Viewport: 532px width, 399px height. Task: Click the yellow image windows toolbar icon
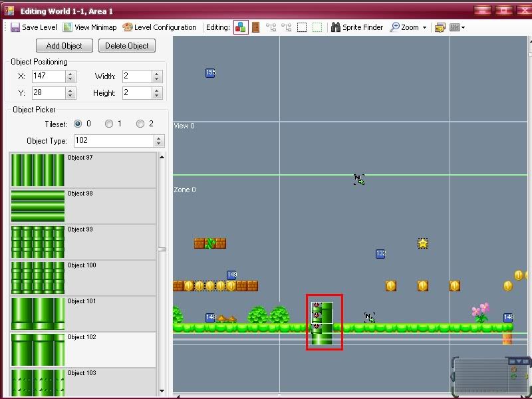(440, 27)
